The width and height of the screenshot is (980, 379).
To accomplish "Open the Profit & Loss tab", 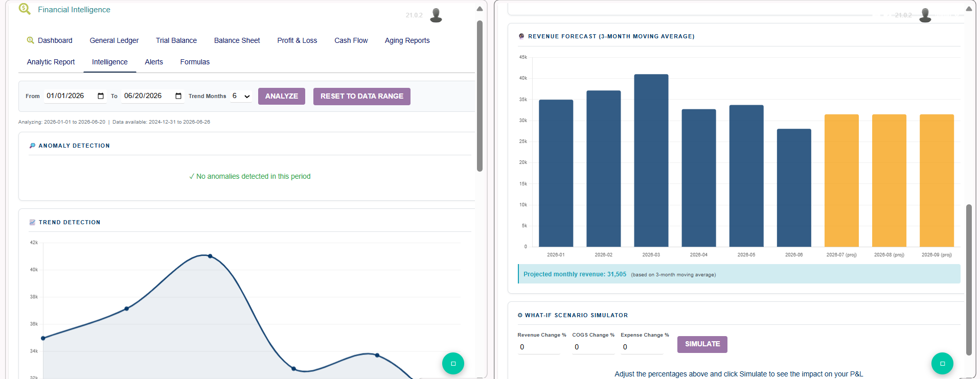I will click(297, 40).
